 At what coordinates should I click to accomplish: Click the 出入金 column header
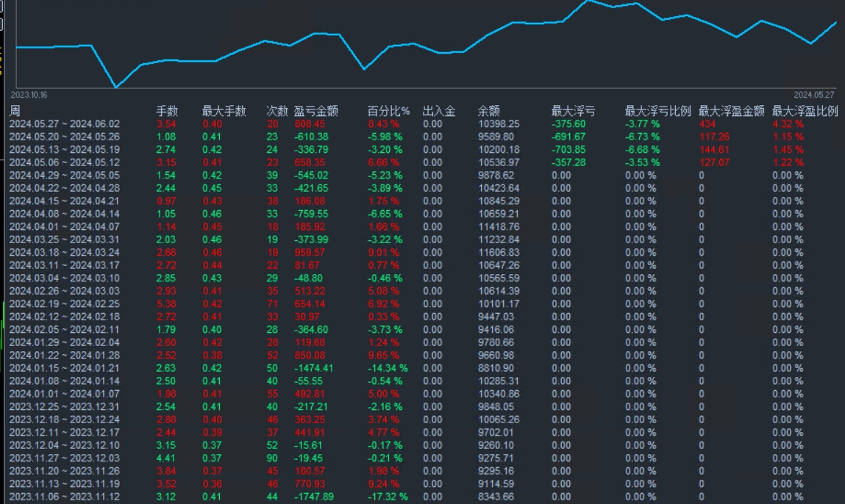tap(439, 111)
